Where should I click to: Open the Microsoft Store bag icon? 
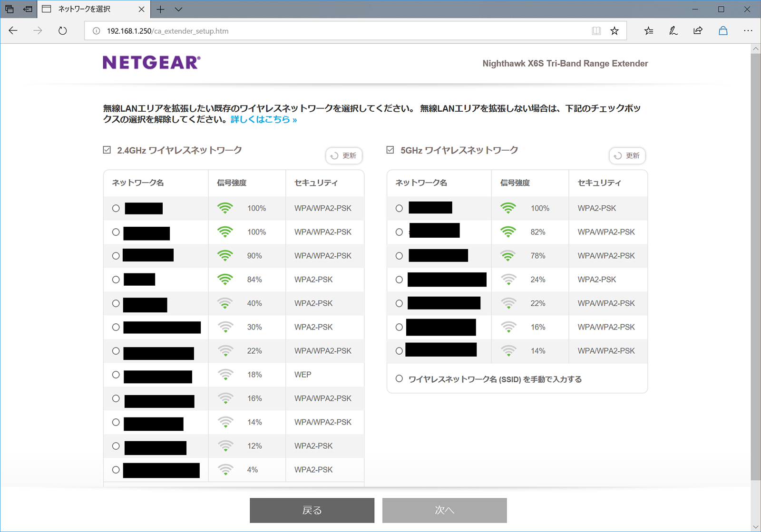723,31
